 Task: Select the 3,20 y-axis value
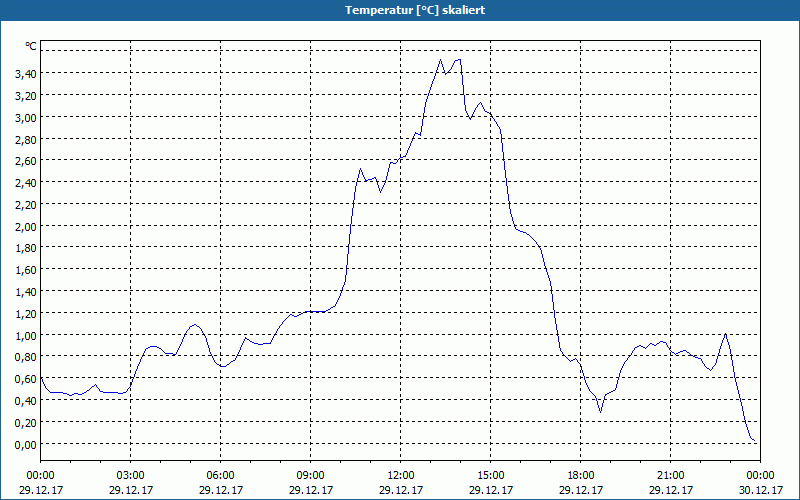pyautogui.click(x=26, y=96)
